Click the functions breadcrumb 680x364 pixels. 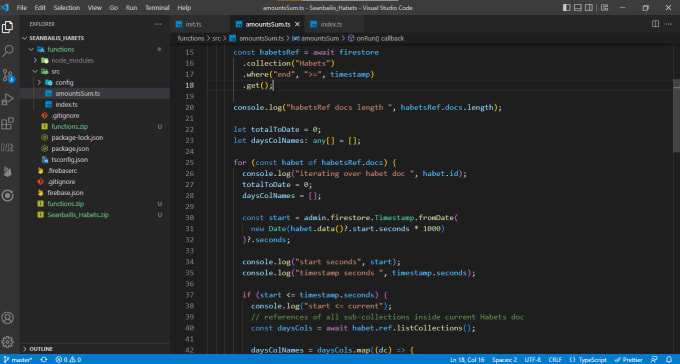pyautogui.click(x=191, y=39)
